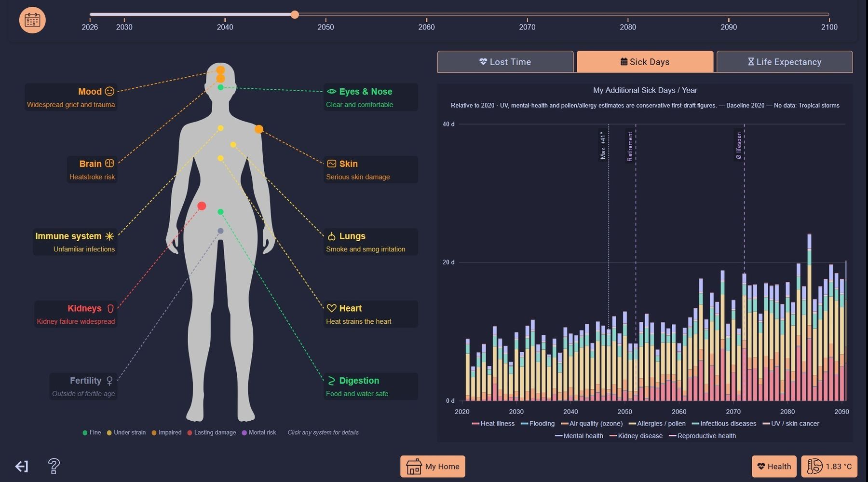This screenshot has width=868, height=482.
Task: Click 'Serious skin damage' text
Action: click(358, 177)
